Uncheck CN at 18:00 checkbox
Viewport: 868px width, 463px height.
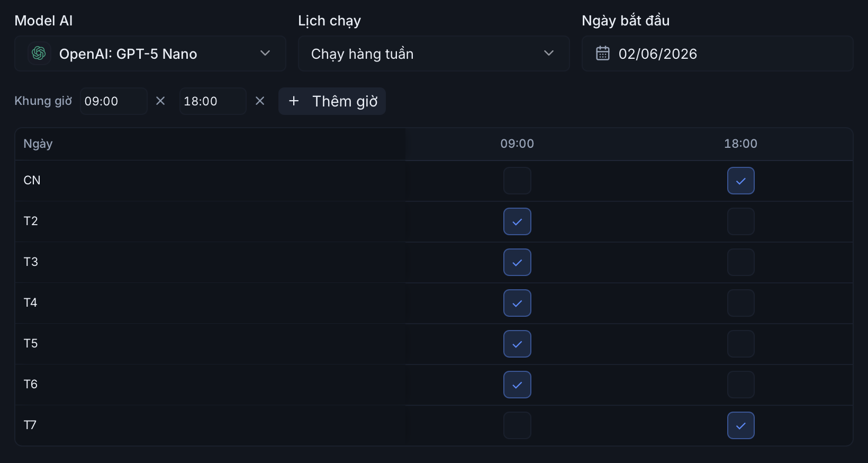pyautogui.click(x=741, y=181)
